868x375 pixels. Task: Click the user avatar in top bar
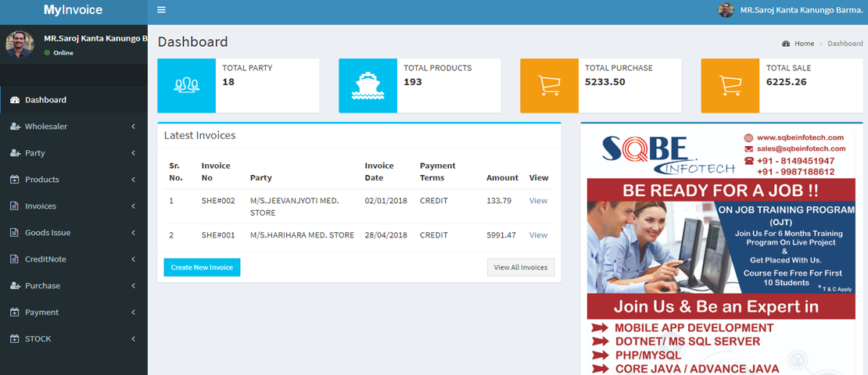click(726, 10)
